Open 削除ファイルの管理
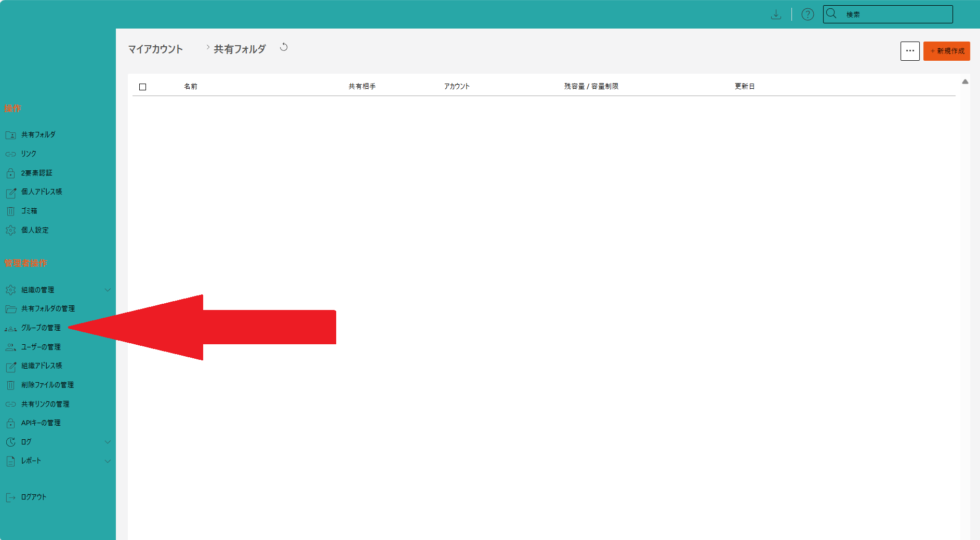The height and width of the screenshot is (540, 980). point(47,385)
